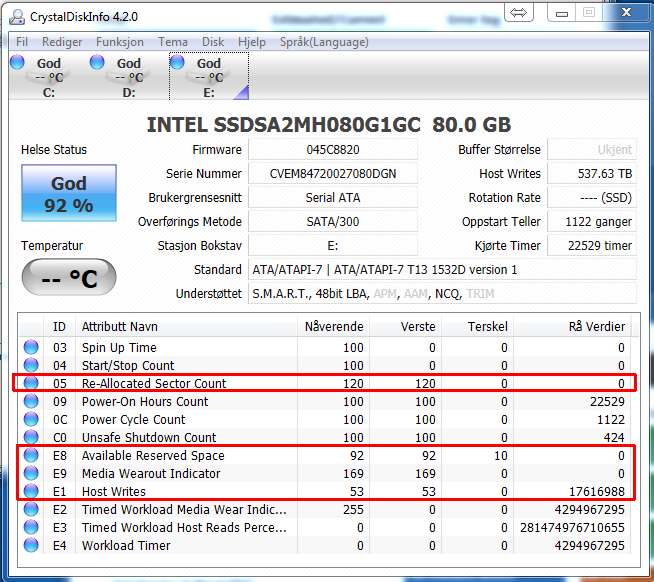
Task: Click the Firmware value 045C8820
Action: pos(333,149)
